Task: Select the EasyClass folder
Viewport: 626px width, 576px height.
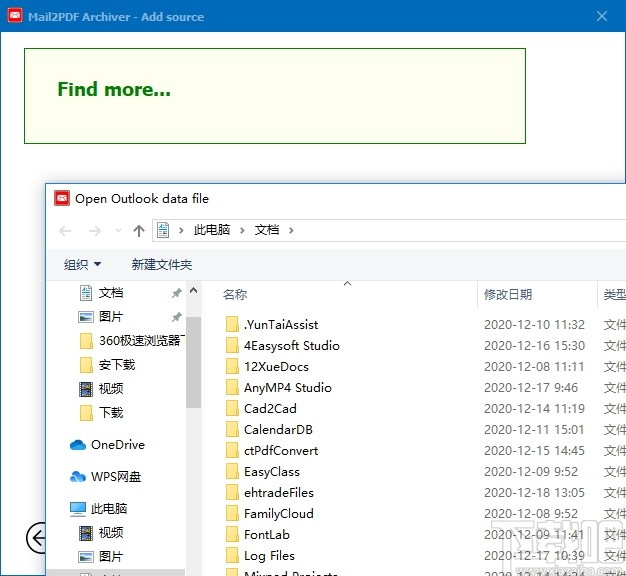Action: pyautogui.click(x=272, y=472)
